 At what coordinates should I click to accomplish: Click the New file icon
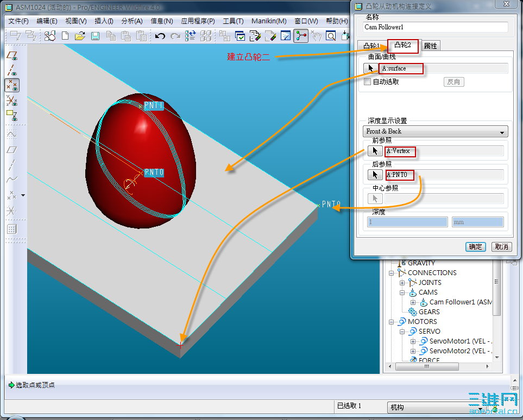pyautogui.click(x=65, y=36)
